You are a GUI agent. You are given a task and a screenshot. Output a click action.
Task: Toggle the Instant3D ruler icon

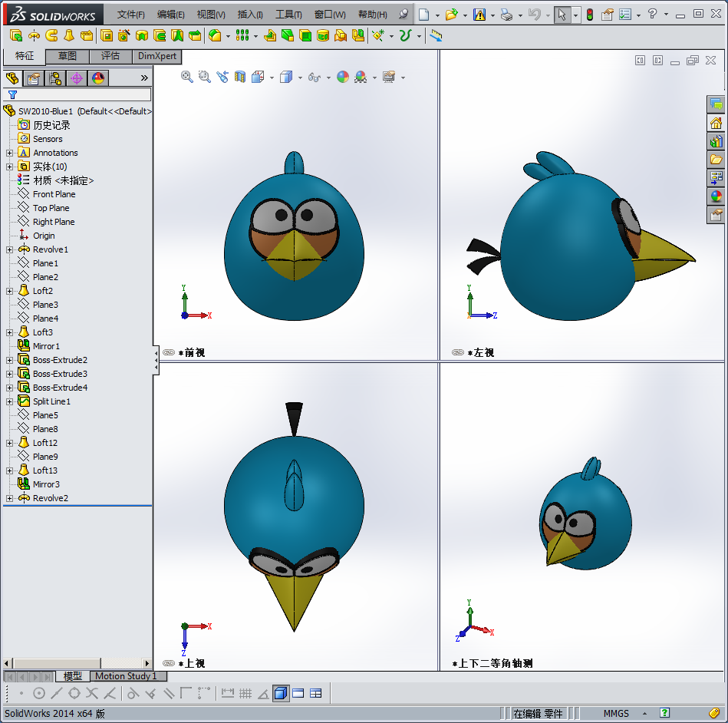pyautogui.click(x=436, y=35)
